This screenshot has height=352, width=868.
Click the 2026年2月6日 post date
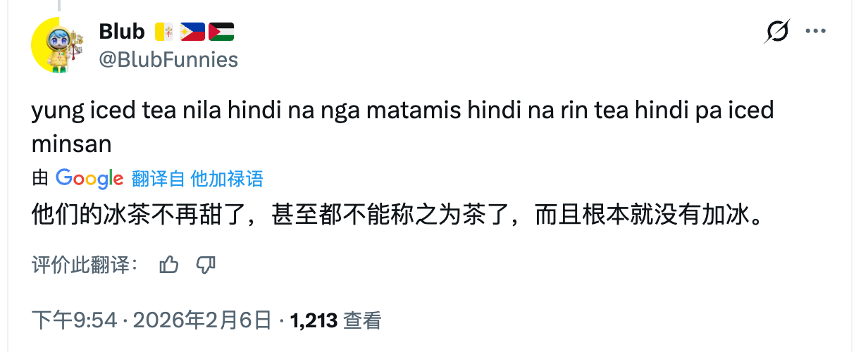(x=201, y=321)
